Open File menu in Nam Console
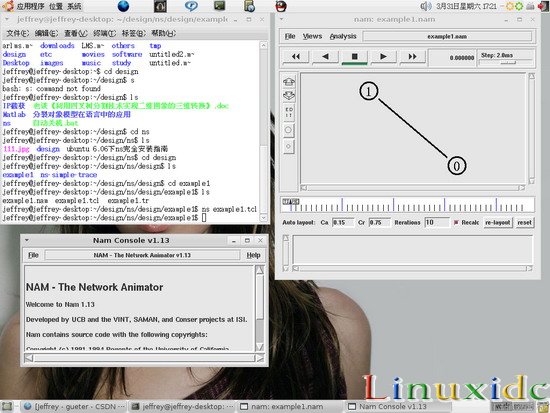Screen dimensions: 550x413 [33, 255]
